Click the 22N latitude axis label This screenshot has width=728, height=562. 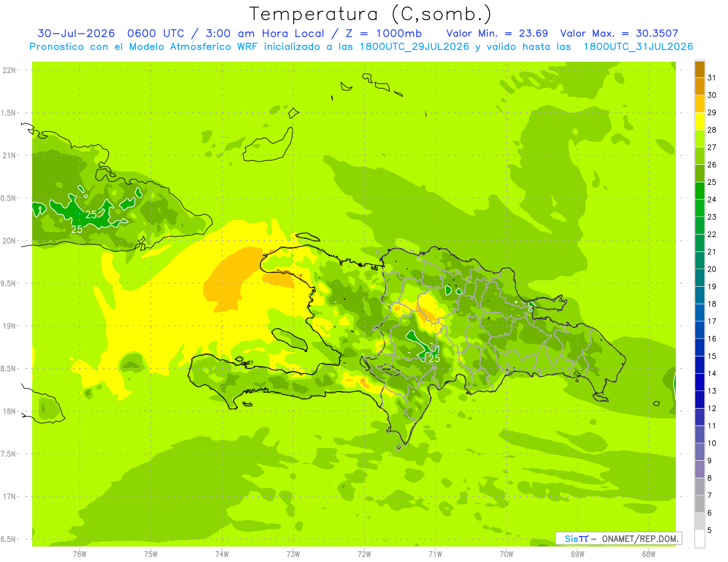pyautogui.click(x=10, y=70)
